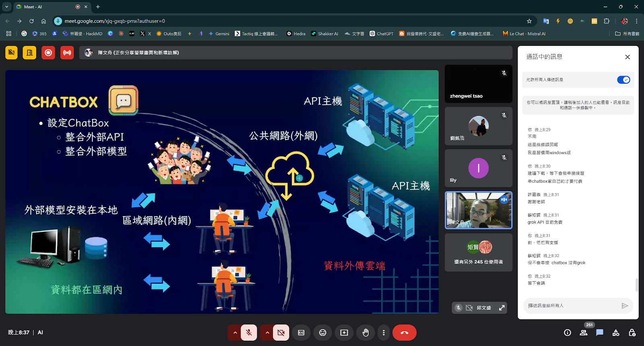Go back in browser
The image size is (644, 346).
(x=7, y=21)
